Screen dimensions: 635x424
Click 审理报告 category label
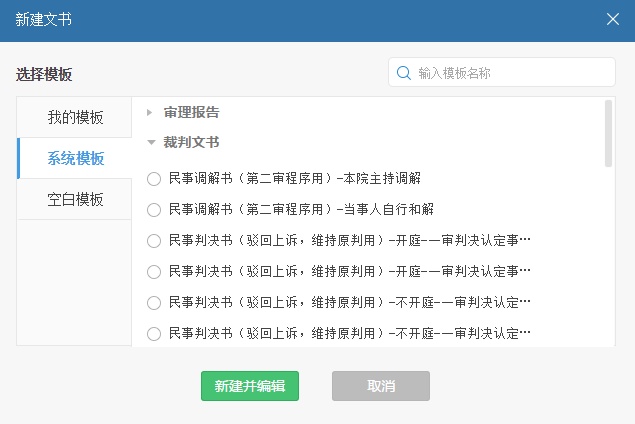point(192,112)
